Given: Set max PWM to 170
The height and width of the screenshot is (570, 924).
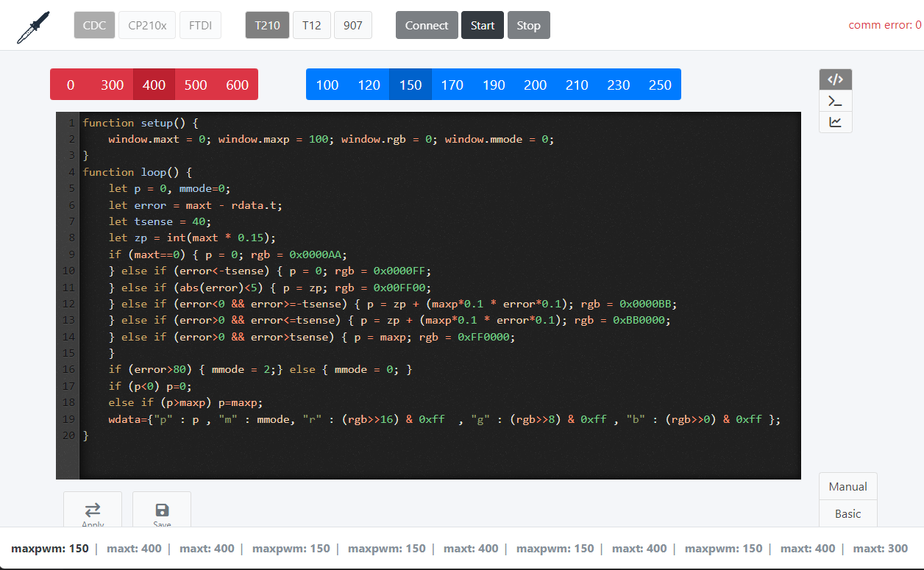Looking at the screenshot, I should (452, 85).
